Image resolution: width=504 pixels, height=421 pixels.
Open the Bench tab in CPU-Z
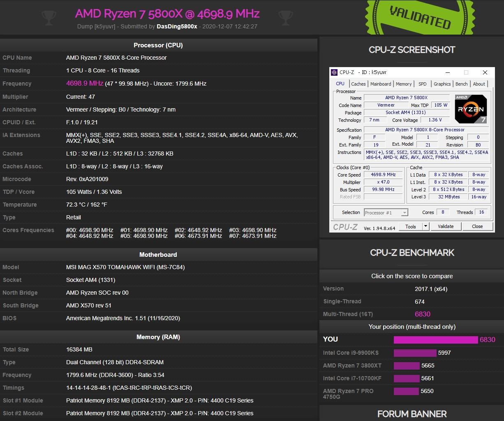click(x=462, y=84)
